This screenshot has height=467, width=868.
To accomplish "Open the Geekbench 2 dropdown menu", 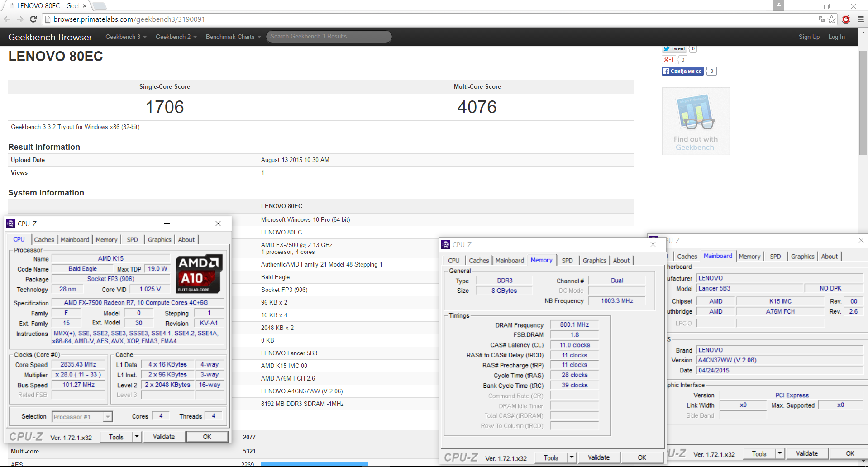I will (x=176, y=37).
